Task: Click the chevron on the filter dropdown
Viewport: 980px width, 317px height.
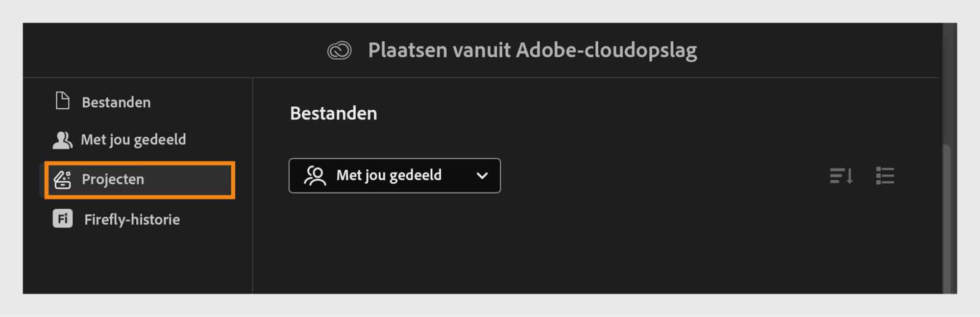Action: pyautogui.click(x=481, y=176)
